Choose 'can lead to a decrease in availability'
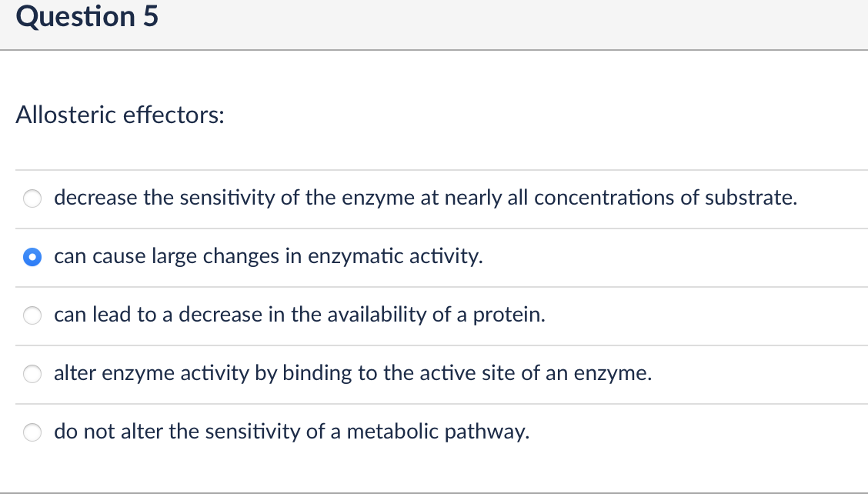This screenshot has width=868, height=497. tap(299, 315)
